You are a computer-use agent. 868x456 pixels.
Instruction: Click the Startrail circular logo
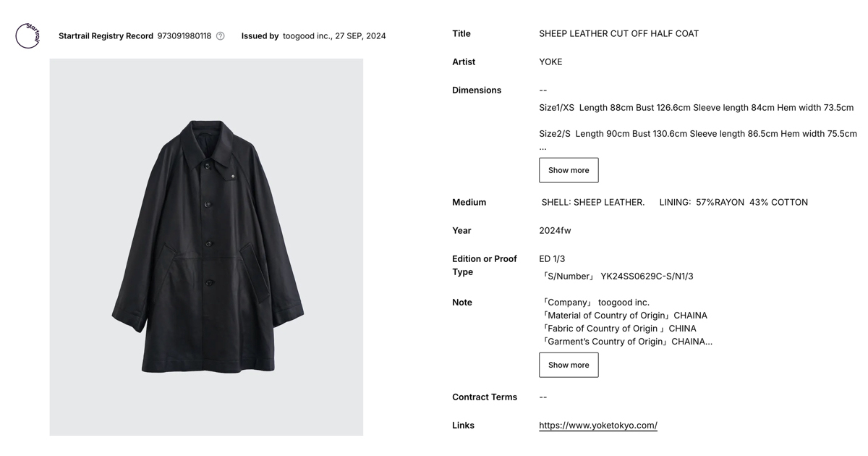[27, 36]
